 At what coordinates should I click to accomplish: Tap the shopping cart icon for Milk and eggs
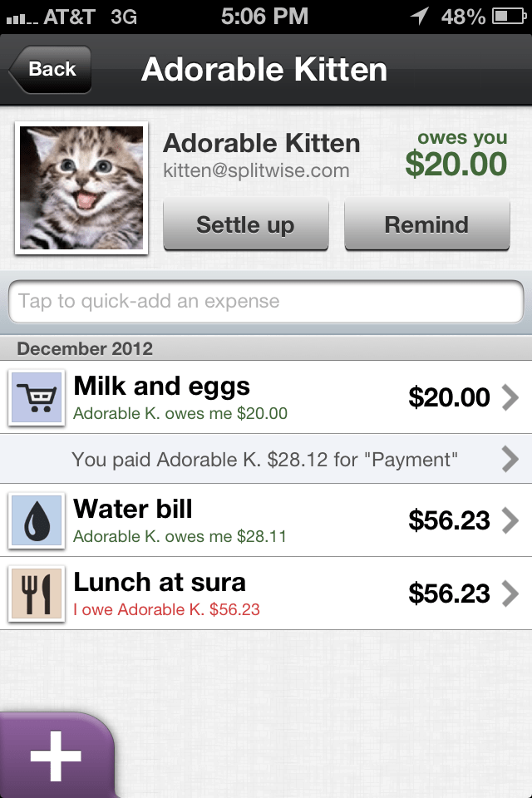pos(37,397)
